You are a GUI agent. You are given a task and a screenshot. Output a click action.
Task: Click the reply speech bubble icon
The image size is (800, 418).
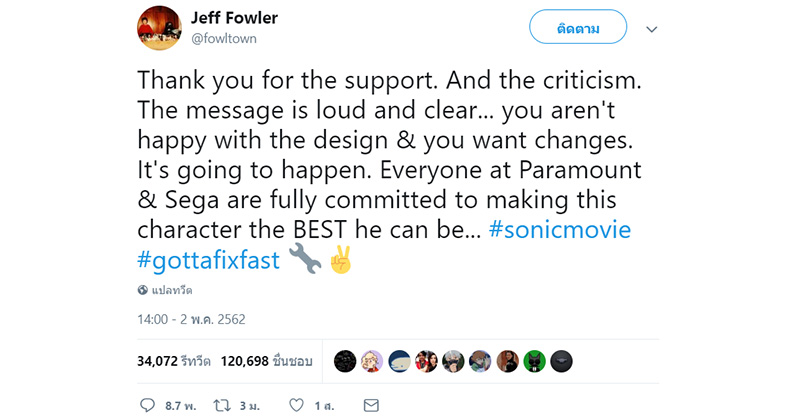click(x=147, y=406)
